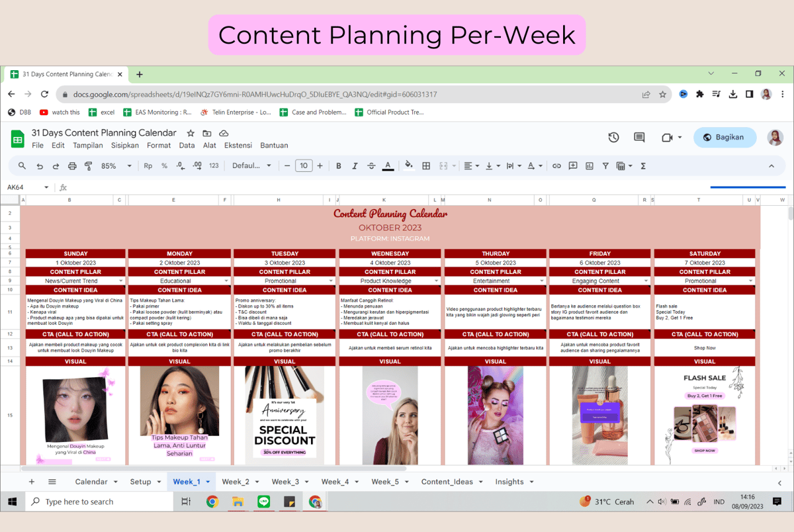
Task: Collapse toolbar menus with up chevron
Action: (x=772, y=166)
